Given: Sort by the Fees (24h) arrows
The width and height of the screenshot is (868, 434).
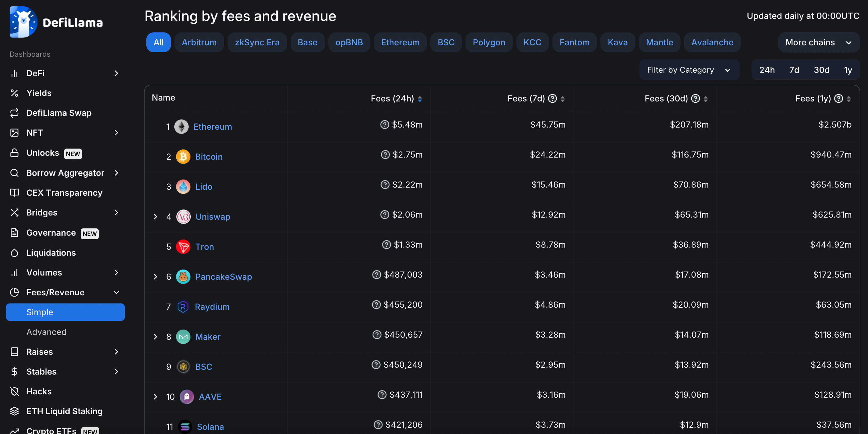Looking at the screenshot, I should [420, 99].
